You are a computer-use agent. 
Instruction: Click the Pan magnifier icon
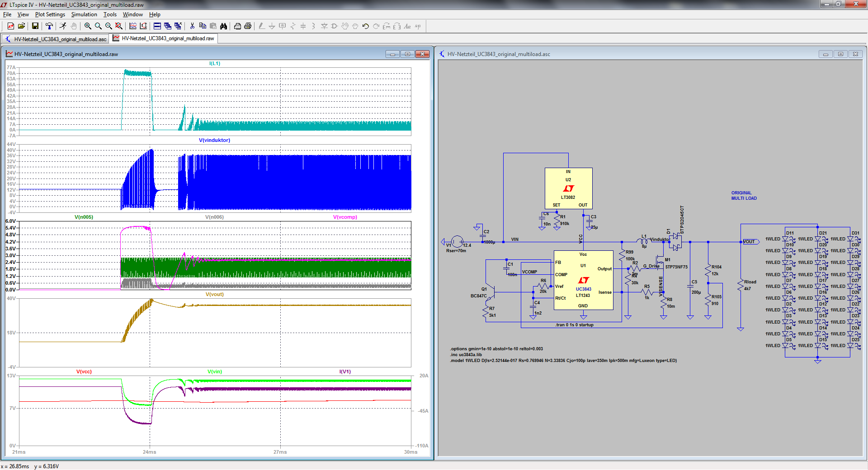pyautogui.click(x=98, y=26)
